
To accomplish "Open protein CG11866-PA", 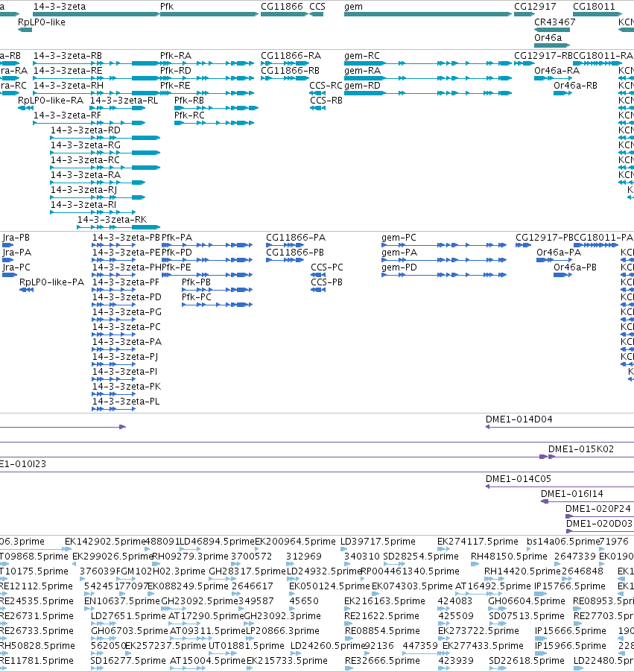I will click(296, 238).
